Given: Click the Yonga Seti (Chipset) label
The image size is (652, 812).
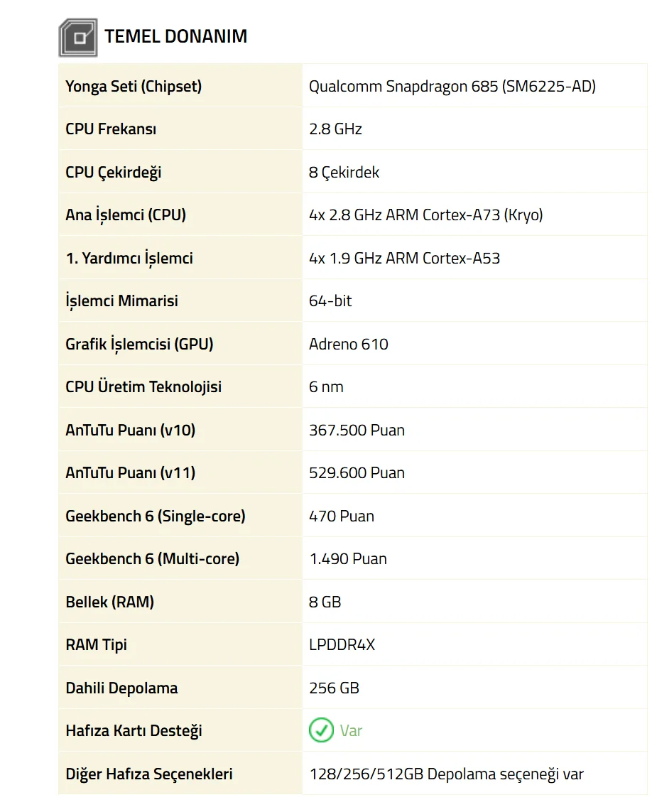Looking at the screenshot, I should point(134,87).
